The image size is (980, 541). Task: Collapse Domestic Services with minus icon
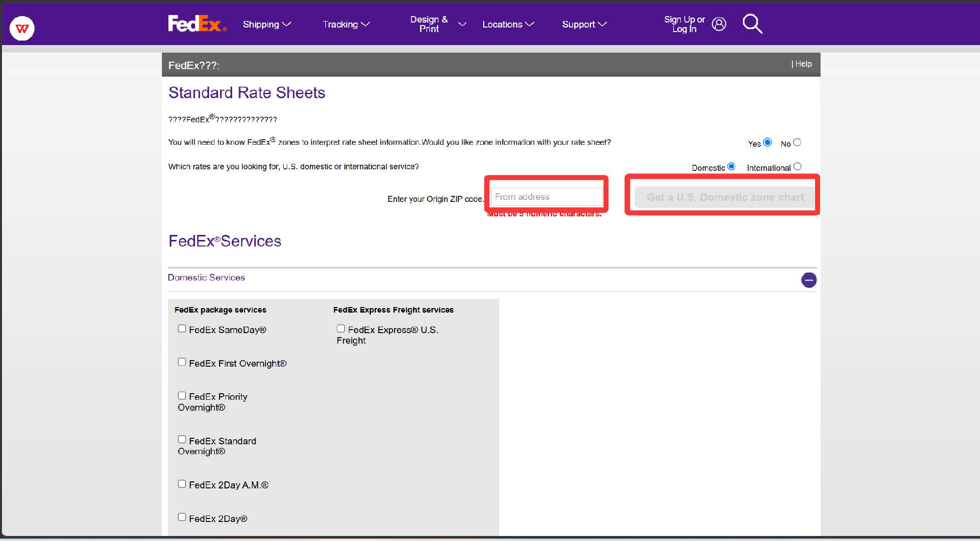[x=809, y=280]
